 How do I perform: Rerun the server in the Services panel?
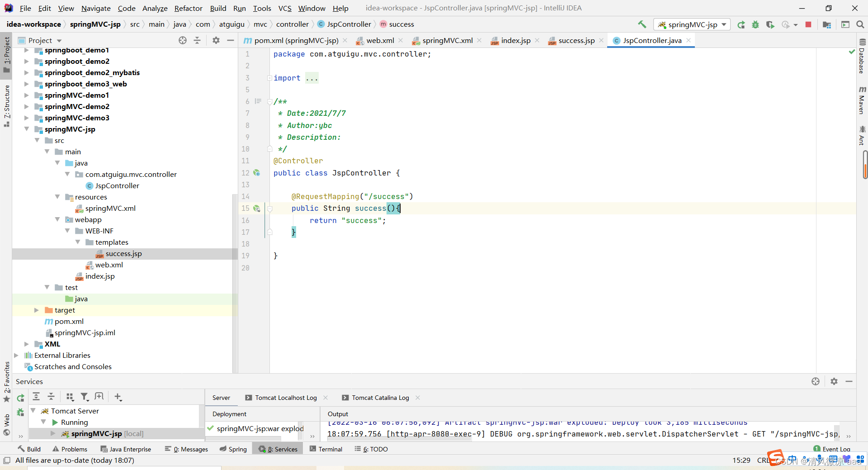[20, 398]
